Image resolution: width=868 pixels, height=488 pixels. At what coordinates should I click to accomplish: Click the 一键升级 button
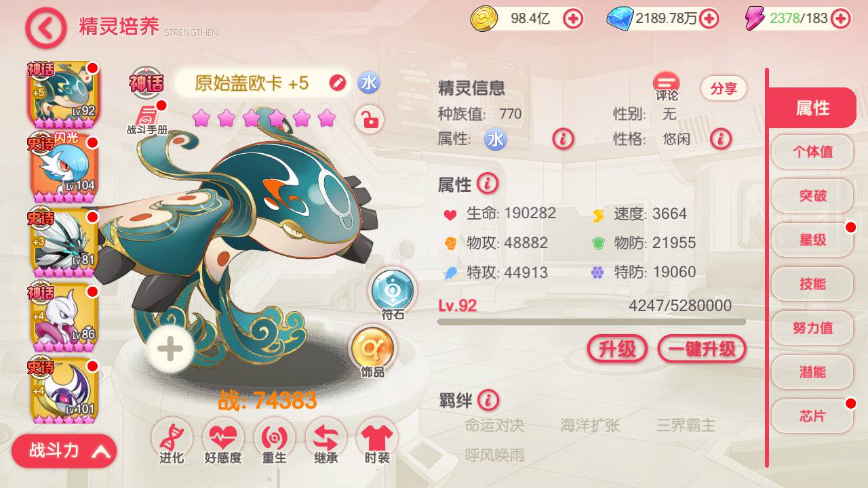pyautogui.click(x=702, y=349)
